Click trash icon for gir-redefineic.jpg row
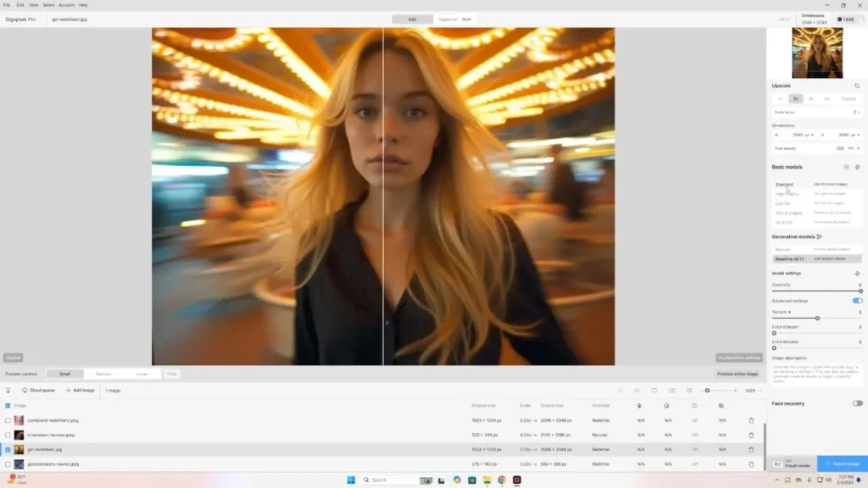 click(750, 449)
